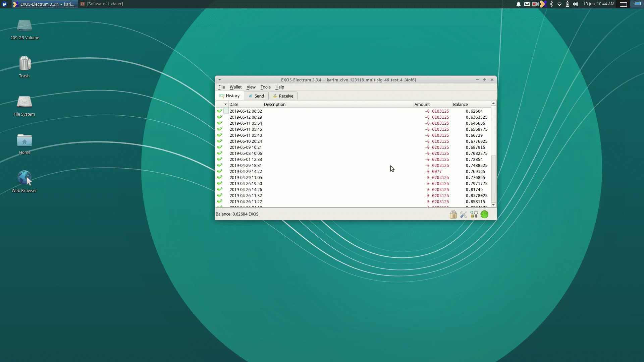Launch the Web Browser desktop icon
Image resolution: width=644 pixels, height=362 pixels.
pos(24,182)
